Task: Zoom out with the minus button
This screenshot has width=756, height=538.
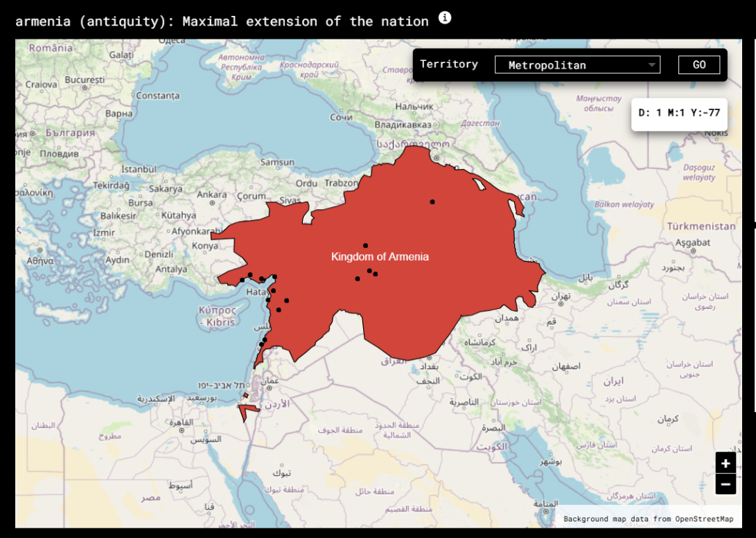Action: [x=726, y=484]
